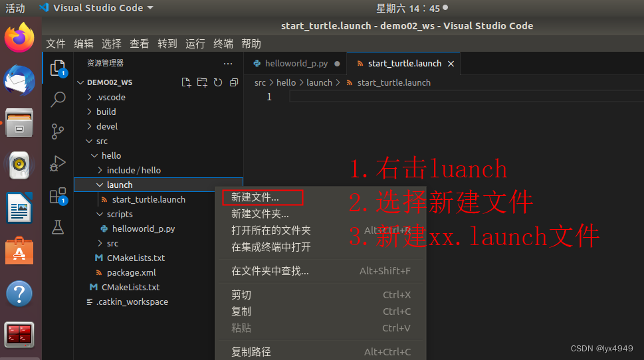Open Ubuntu Software from the dock
The image size is (644, 360).
coord(19,251)
